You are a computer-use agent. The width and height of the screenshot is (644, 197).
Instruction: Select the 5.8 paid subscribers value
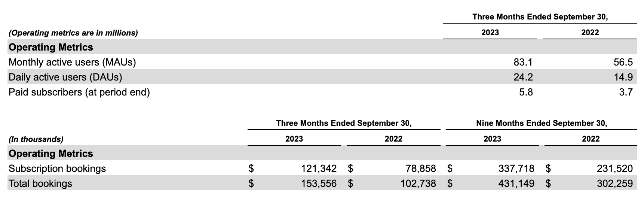click(526, 92)
